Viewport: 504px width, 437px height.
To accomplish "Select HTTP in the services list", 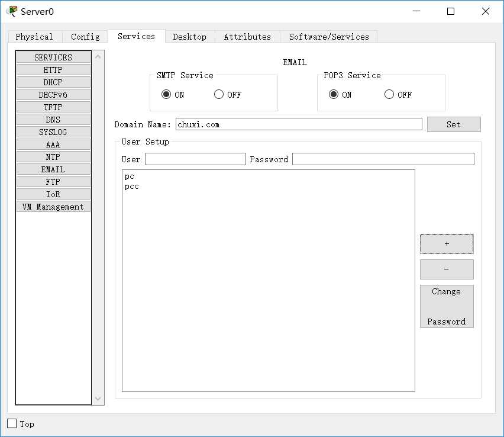I will click(53, 70).
